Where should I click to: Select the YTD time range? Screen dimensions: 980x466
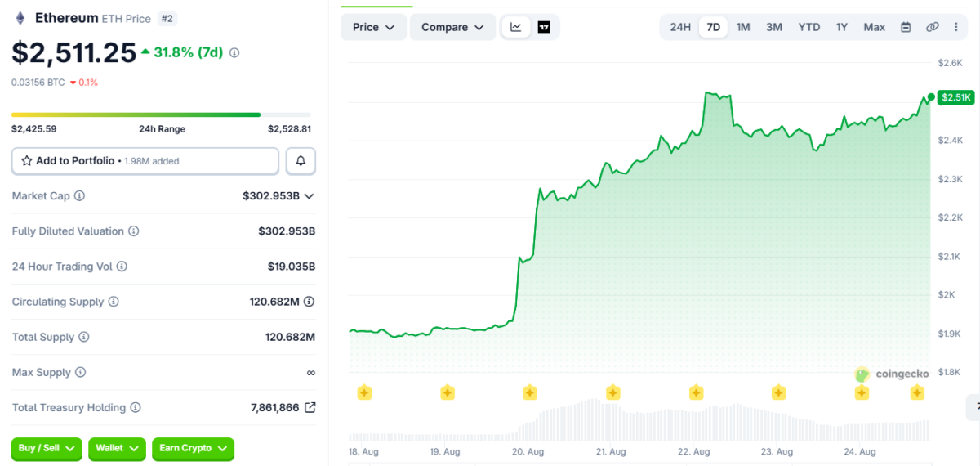click(809, 27)
